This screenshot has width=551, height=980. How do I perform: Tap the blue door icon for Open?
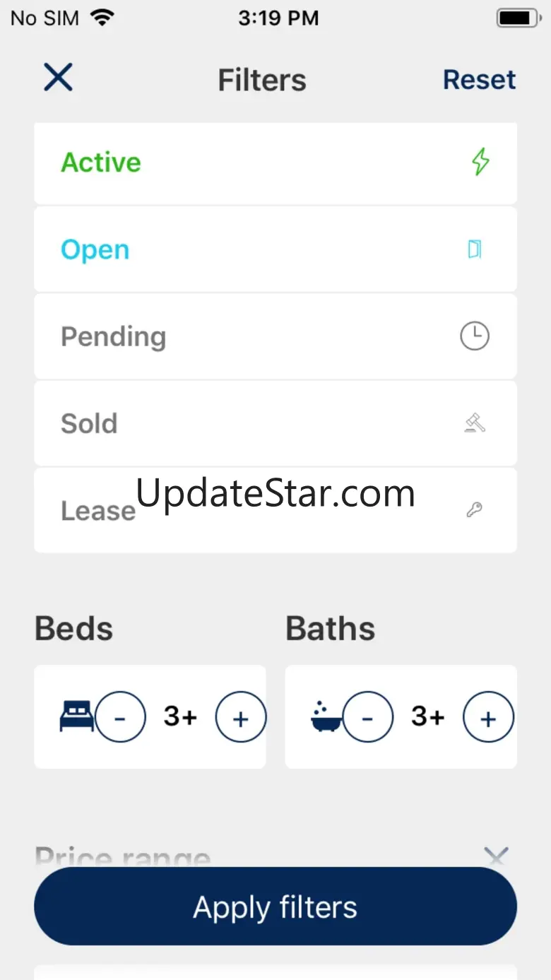tap(475, 249)
